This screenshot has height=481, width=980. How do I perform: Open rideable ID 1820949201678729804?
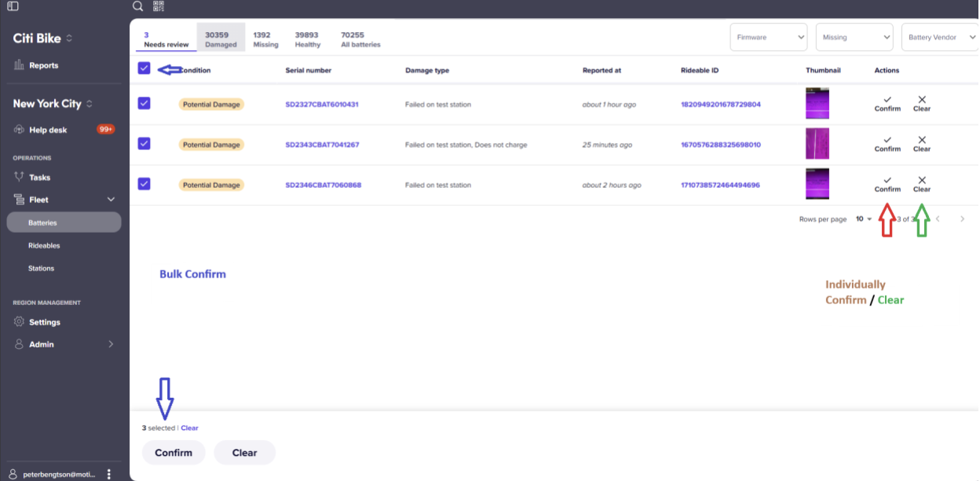pyautogui.click(x=720, y=105)
